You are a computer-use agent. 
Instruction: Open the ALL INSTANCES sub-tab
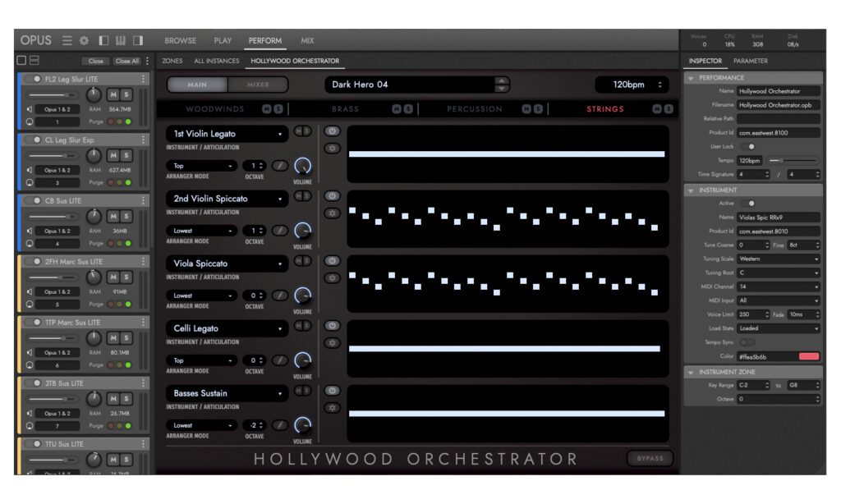point(217,61)
